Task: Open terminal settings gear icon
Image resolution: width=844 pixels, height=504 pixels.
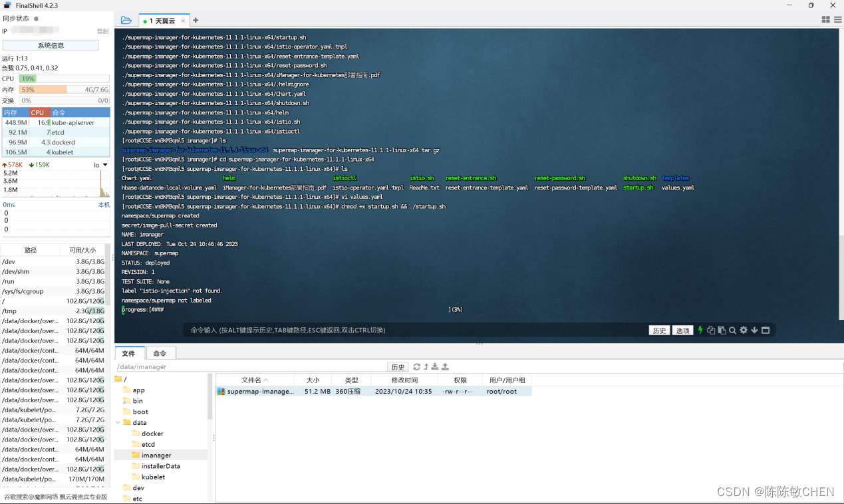Action: point(744,330)
